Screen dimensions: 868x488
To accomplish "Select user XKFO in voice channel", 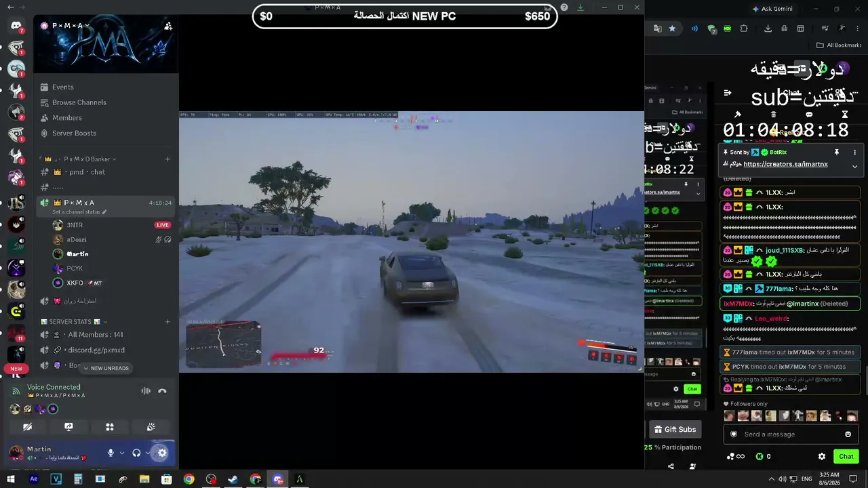I will [113, 283].
